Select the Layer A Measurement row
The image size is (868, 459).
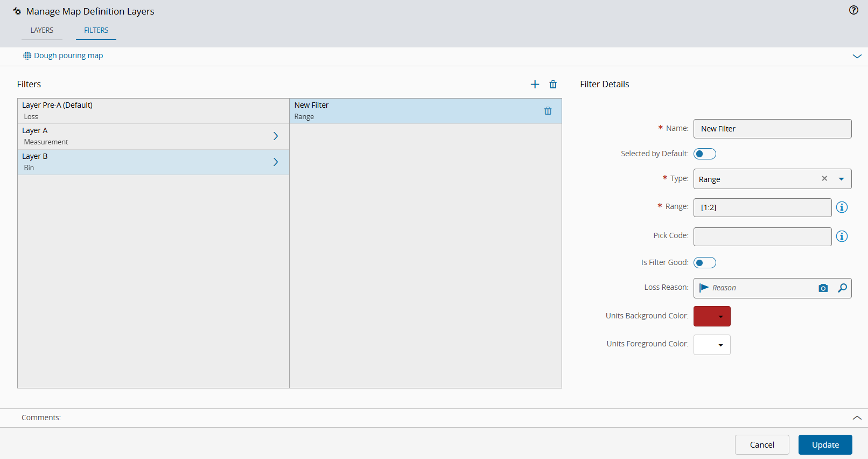[x=153, y=136]
